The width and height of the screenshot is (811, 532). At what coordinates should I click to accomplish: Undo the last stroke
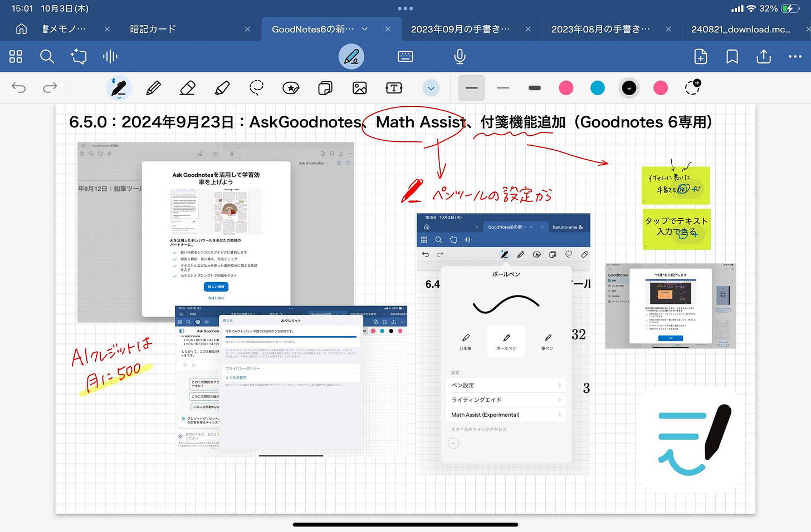coord(19,88)
